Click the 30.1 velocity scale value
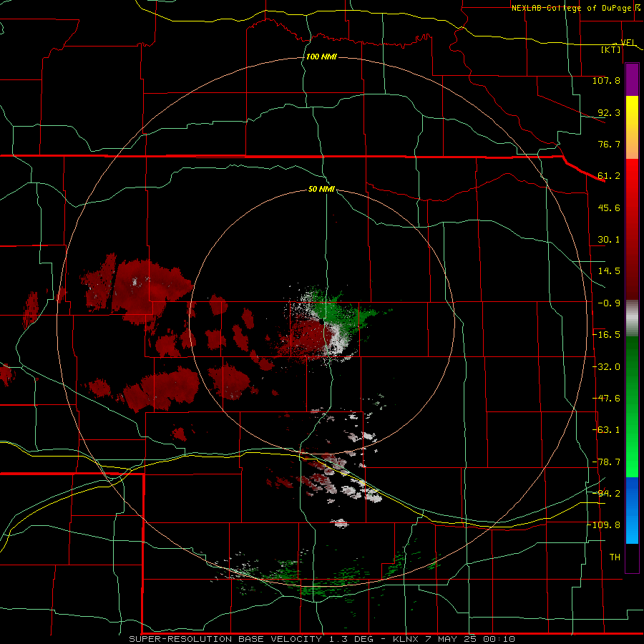 coord(609,240)
